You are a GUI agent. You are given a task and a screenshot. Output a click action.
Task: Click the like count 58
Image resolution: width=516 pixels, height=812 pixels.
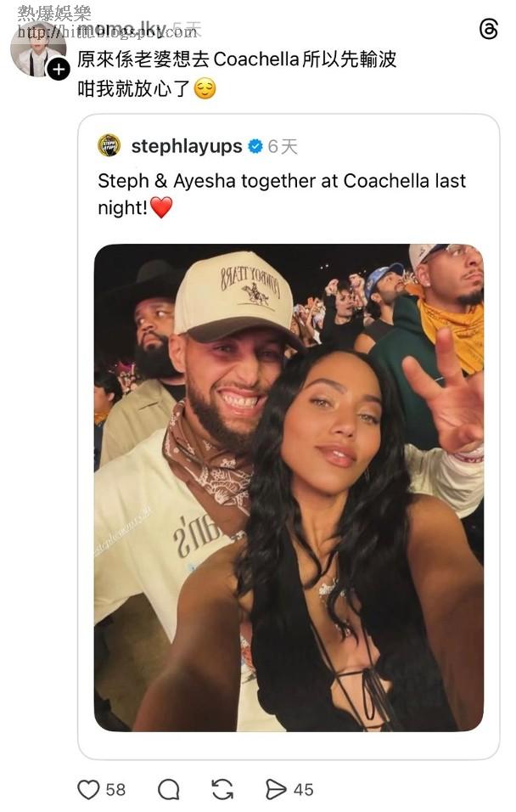[x=115, y=789]
